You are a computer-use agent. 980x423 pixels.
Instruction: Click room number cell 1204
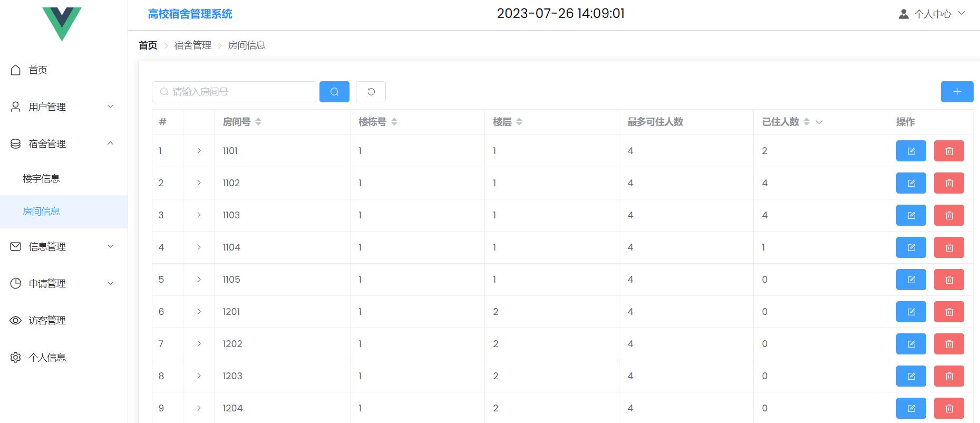tap(233, 408)
